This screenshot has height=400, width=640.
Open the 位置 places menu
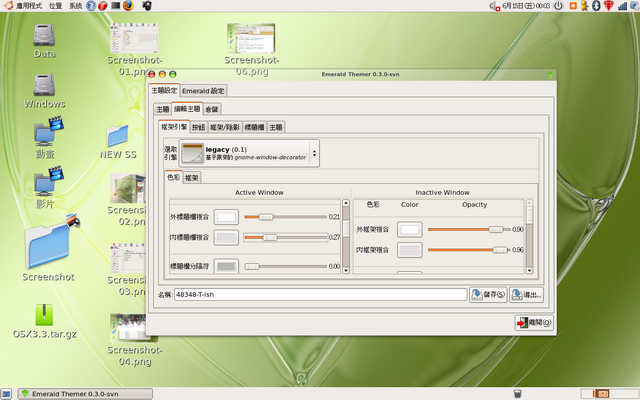(x=55, y=6)
